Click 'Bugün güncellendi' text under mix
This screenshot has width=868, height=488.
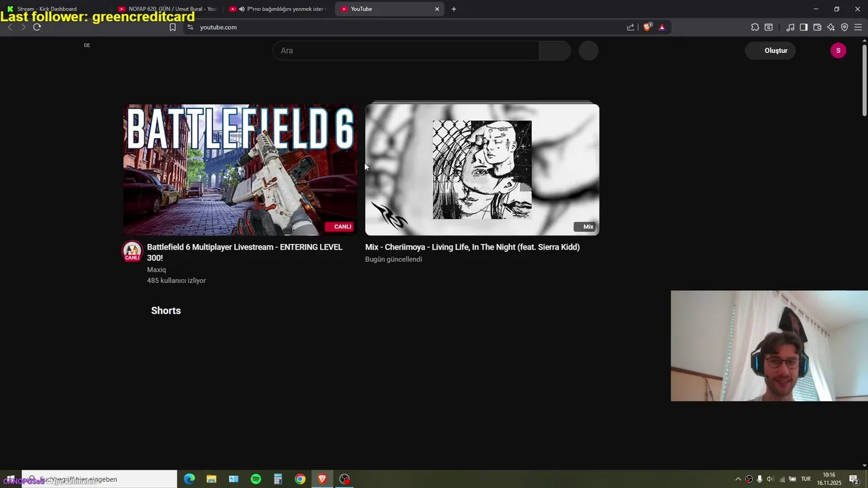(394, 260)
